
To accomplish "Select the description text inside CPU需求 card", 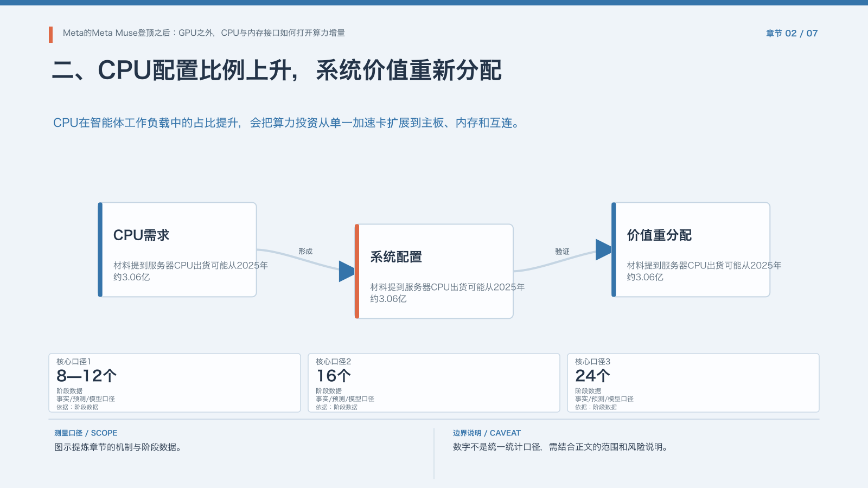I will (190, 271).
